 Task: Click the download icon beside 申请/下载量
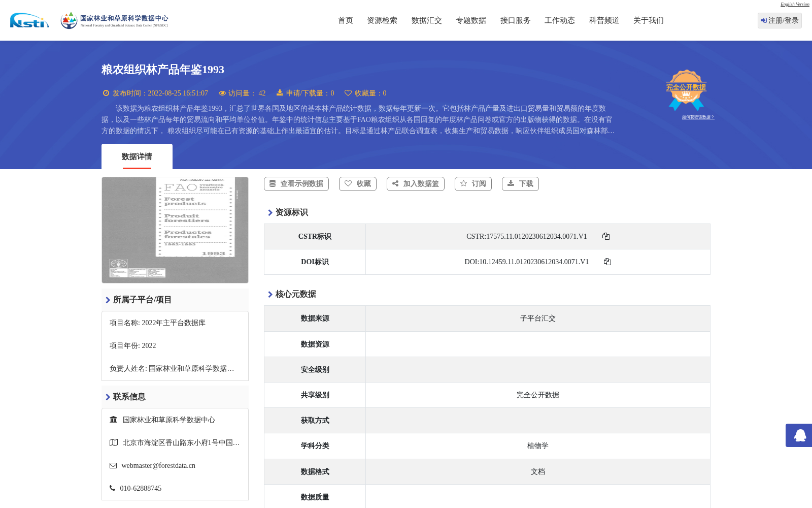coord(280,93)
